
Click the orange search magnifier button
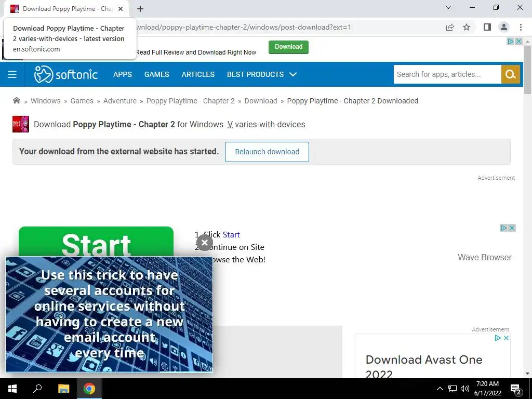[x=510, y=74]
